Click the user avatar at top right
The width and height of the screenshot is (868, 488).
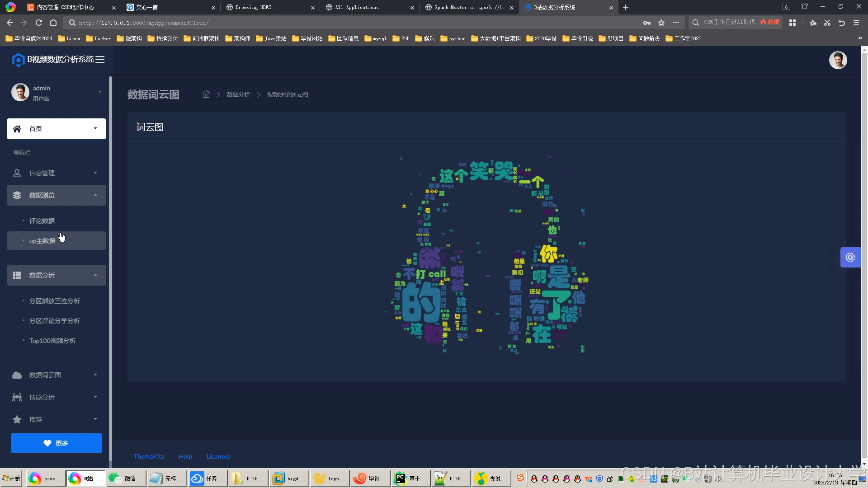838,60
